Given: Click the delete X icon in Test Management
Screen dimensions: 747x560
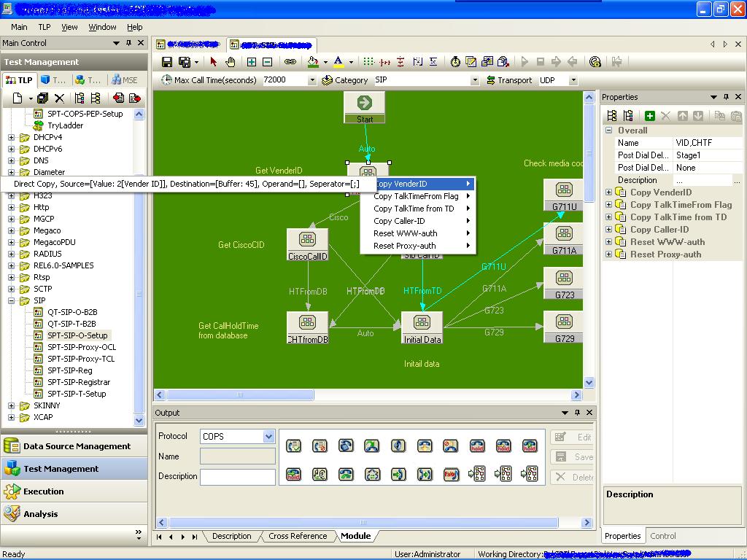Looking at the screenshot, I should (x=59, y=98).
